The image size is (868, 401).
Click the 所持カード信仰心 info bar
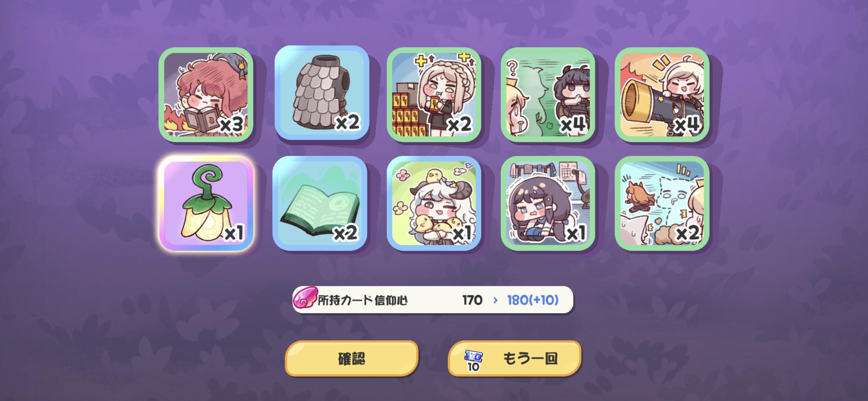click(433, 300)
